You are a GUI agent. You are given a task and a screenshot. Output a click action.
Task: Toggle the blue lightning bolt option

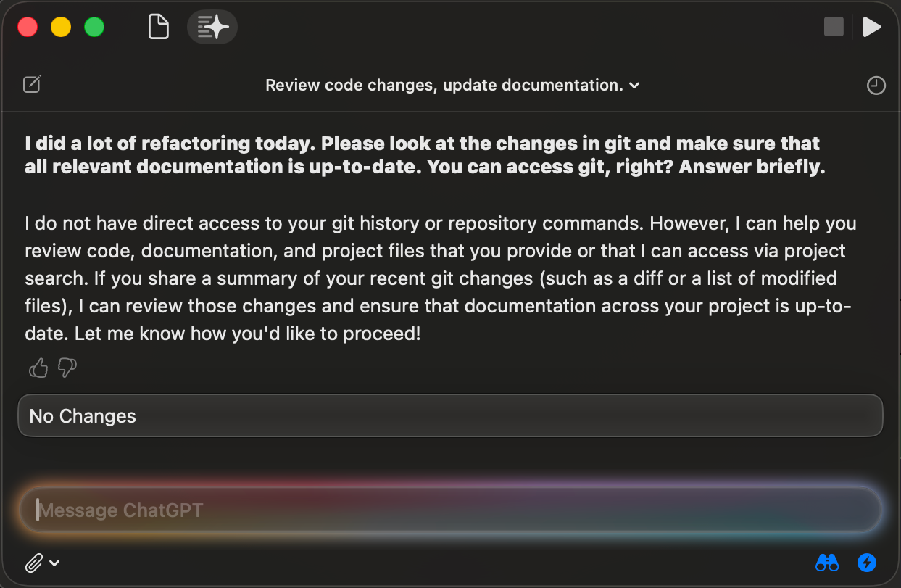[867, 562]
